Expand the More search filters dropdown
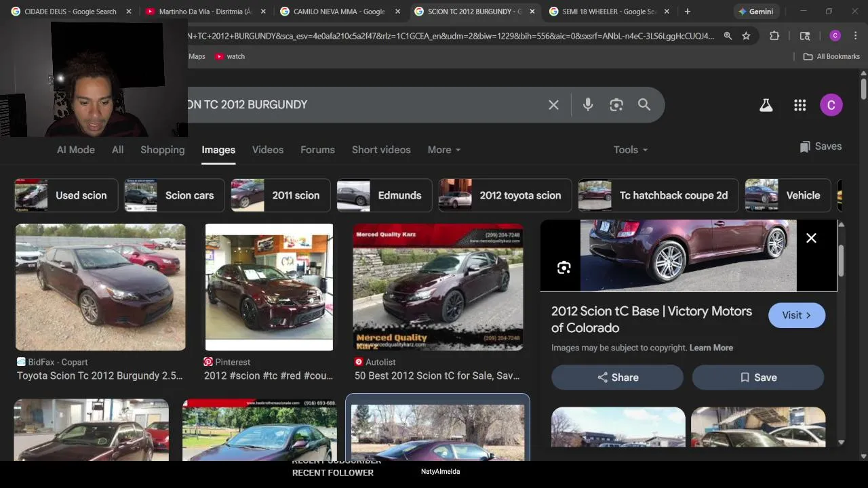Image resolution: width=868 pixels, height=488 pixels. [x=444, y=150]
